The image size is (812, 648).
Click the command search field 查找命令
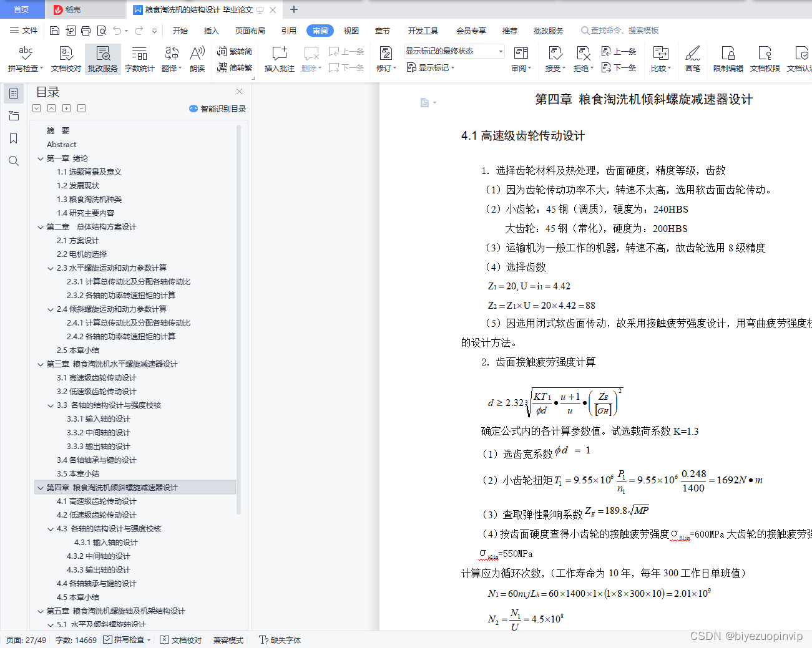coord(620,31)
